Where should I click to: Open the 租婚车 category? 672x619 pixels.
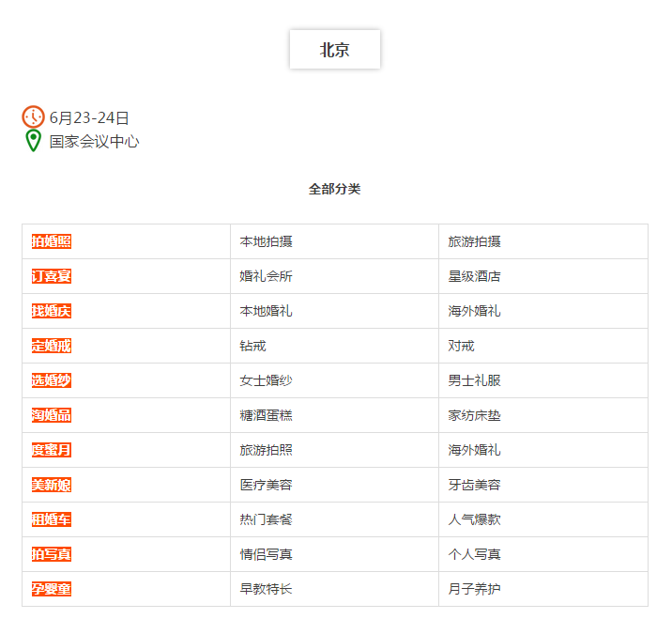(x=52, y=519)
